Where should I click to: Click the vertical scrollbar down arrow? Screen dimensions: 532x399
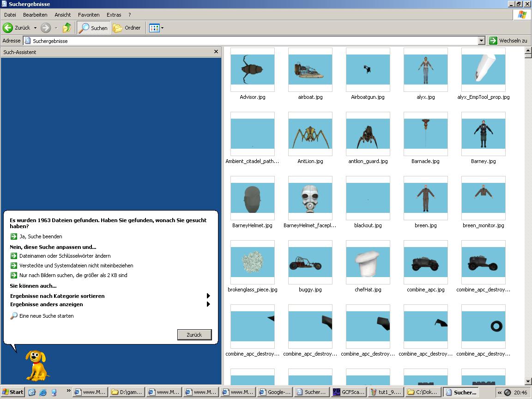pos(528,382)
